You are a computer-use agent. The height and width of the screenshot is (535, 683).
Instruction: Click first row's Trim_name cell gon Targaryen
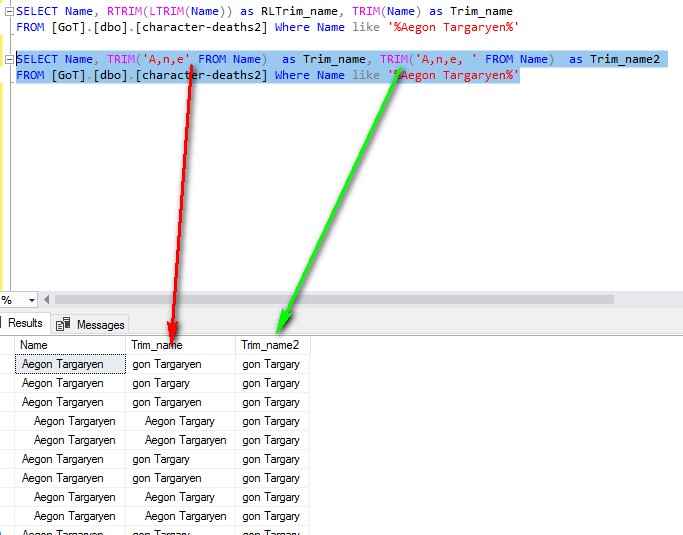[x=166, y=364]
